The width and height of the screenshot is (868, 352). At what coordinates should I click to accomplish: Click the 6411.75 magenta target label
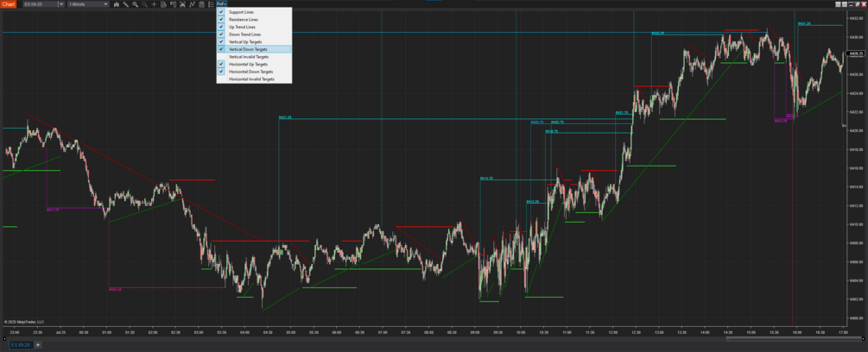click(54, 210)
